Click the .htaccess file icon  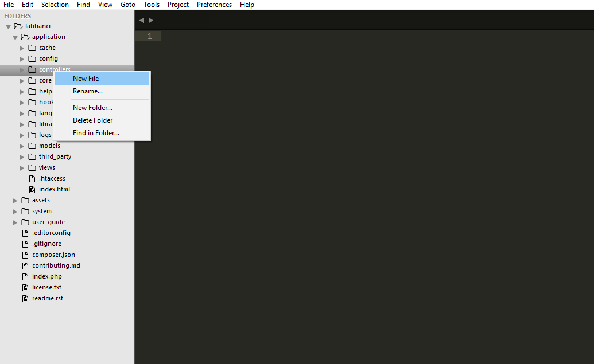tap(32, 178)
